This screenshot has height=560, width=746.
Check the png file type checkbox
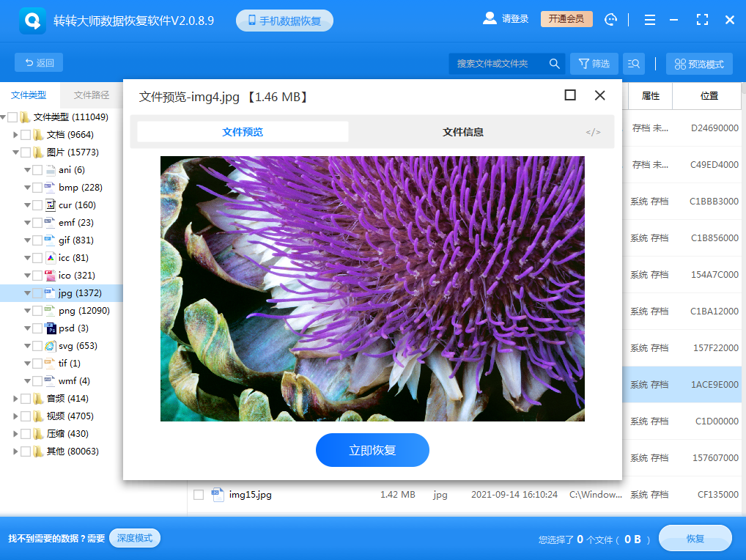37,311
